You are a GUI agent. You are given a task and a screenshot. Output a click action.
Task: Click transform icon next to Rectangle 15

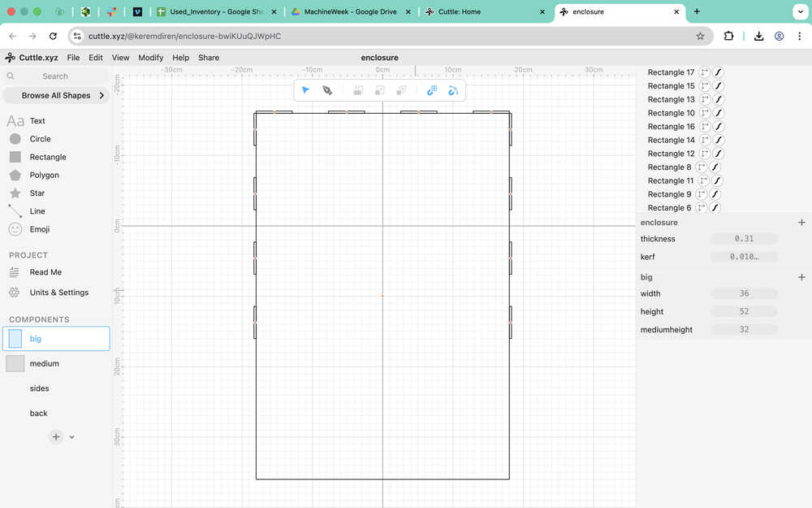pyautogui.click(x=704, y=86)
